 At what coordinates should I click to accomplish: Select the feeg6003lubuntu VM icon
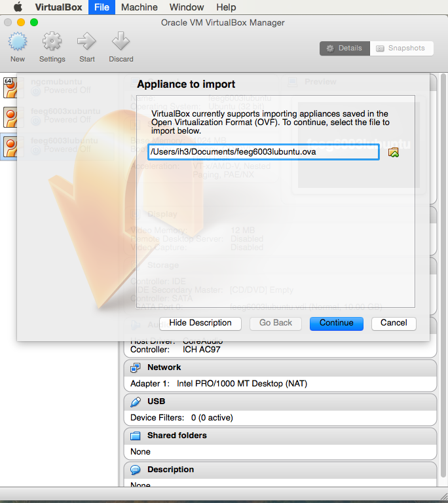pyautogui.click(x=11, y=147)
